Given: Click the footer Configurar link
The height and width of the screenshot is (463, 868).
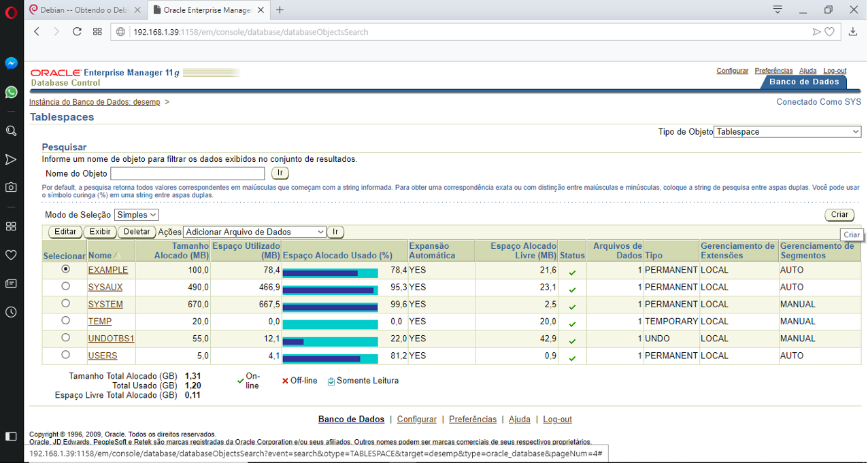Looking at the screenshot, I should pos(417,419).
